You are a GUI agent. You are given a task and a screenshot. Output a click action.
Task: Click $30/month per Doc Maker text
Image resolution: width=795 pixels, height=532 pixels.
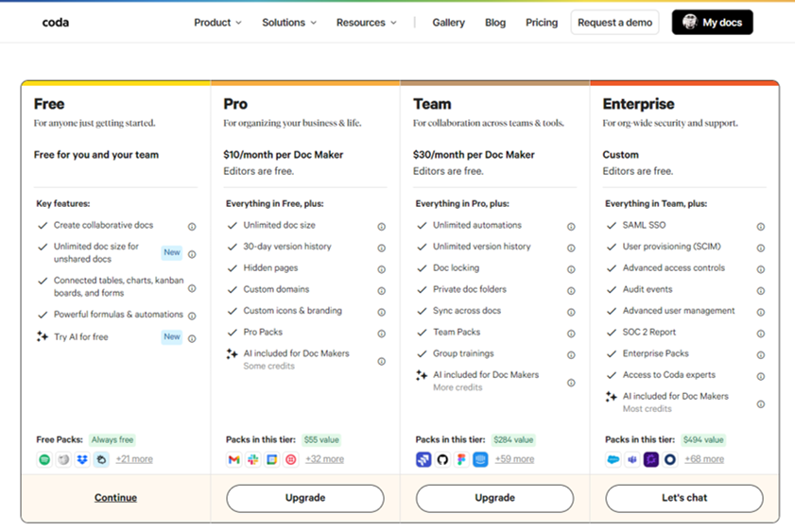tap(474, 155)
